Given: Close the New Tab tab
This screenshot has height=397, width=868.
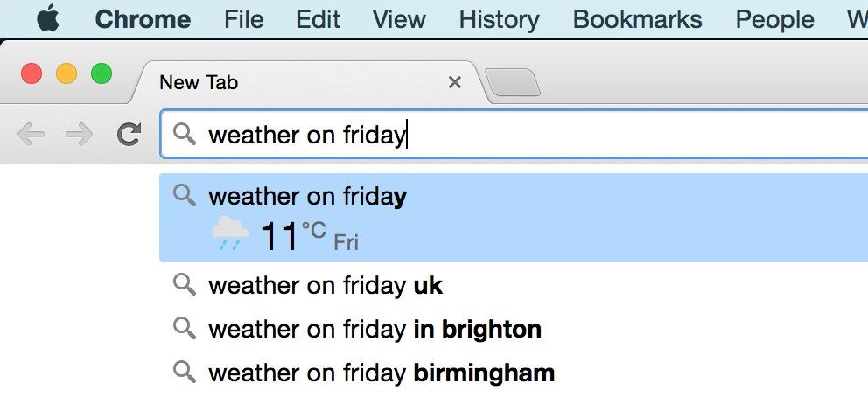Looking at the screenshot, I should pos(454,83).
